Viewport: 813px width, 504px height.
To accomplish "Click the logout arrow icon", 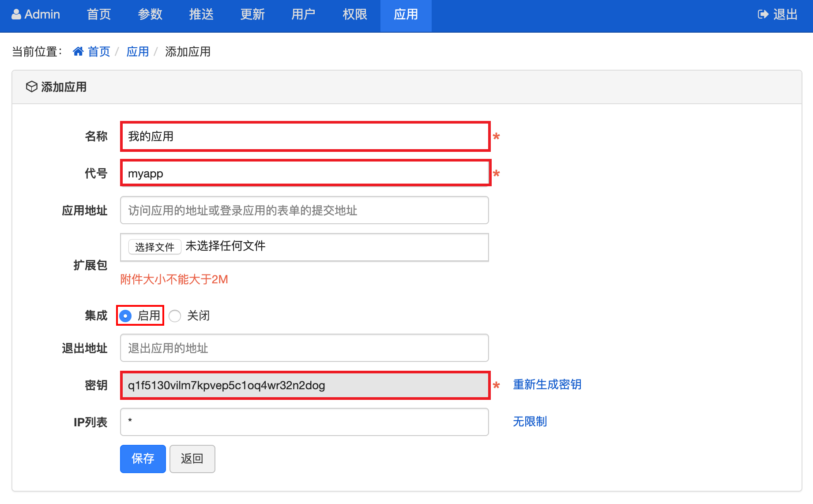I will pos(763,15).
